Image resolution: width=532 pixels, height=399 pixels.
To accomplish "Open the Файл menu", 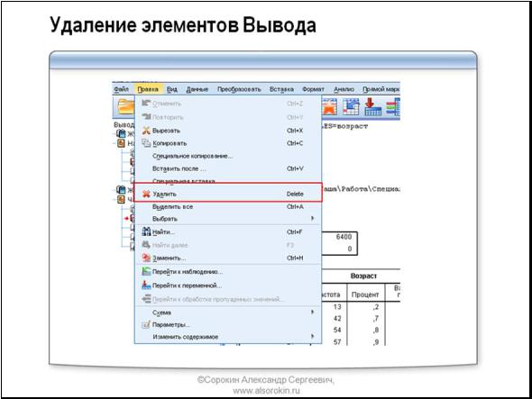I will click(121, 89).
